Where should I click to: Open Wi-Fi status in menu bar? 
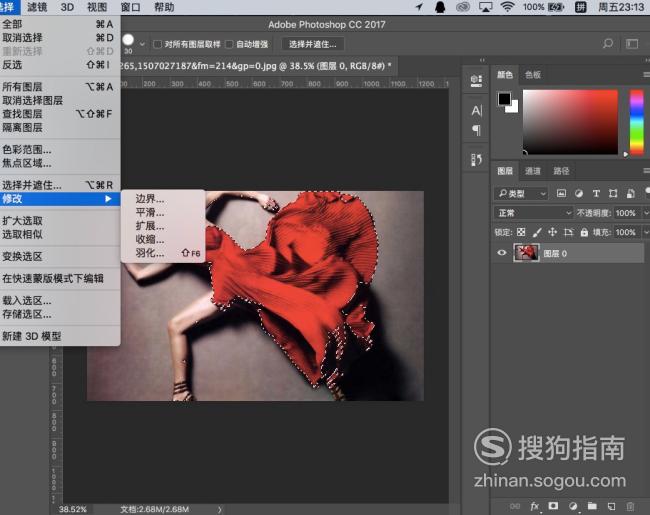coord(507,7)
